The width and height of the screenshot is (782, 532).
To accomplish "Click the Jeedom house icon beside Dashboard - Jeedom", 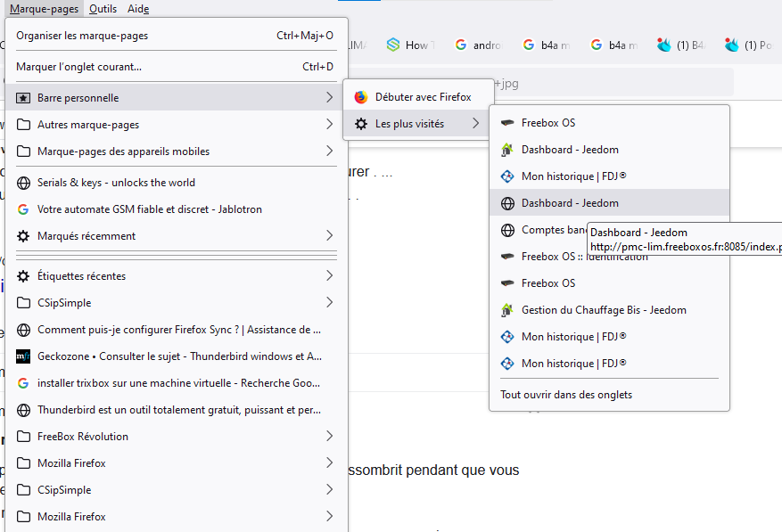I will coord(507,150).
